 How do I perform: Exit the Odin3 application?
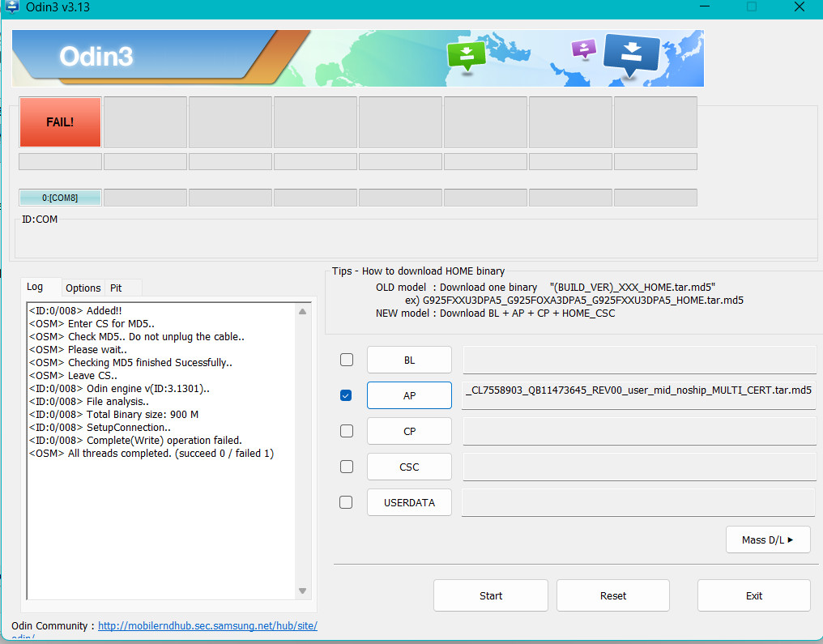753,595
